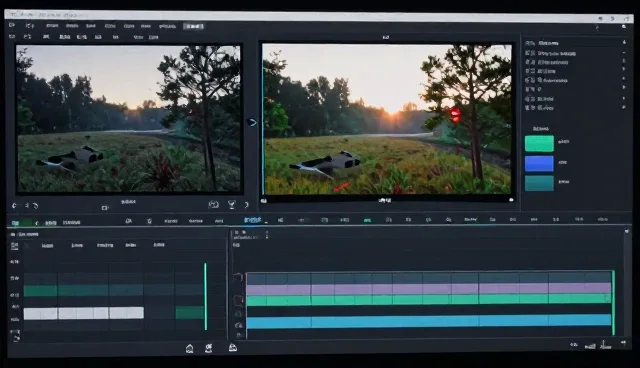Select the bright blue color swatch
Screen dimensions: 640x368
[539, 163]
